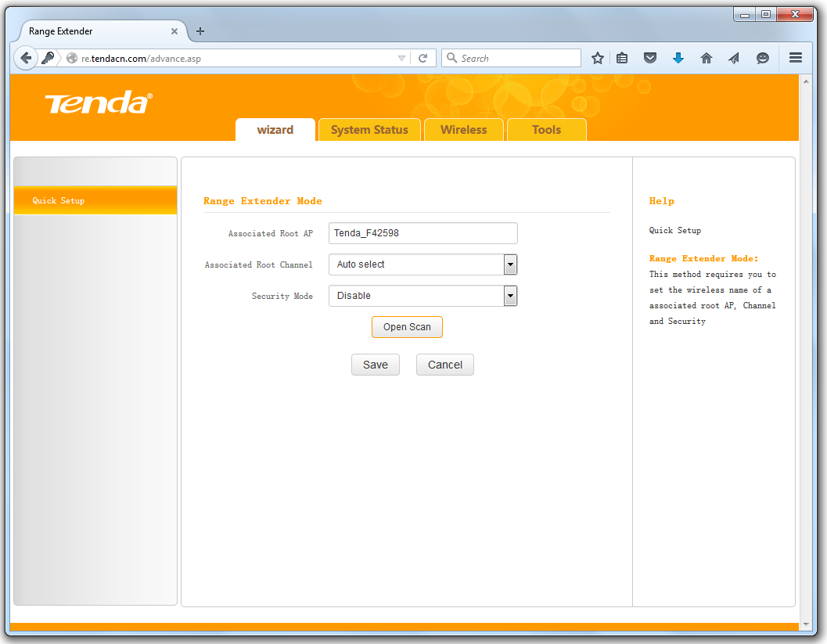827x644 pixels.
Task: Click the browser back arrow button
Action: (26, 58)
